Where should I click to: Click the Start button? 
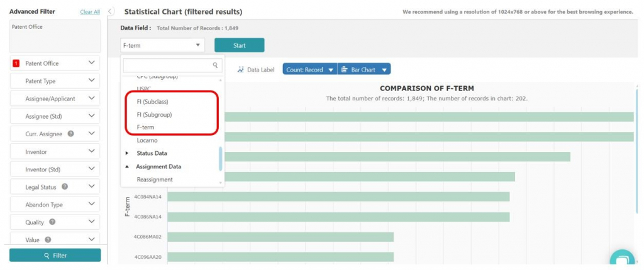coord(240,45)
